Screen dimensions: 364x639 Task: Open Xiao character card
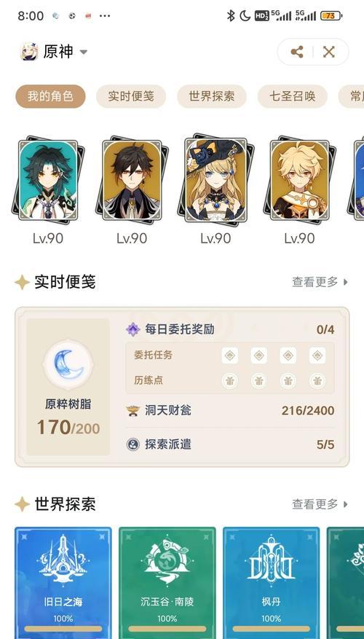(x=48, y=181)
